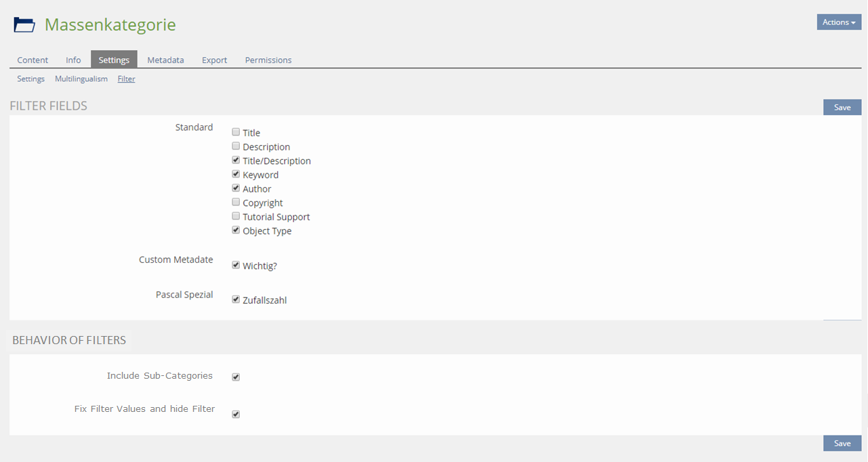Screen dimensions: 868x462
Task: Tick the Copyright filter checkbox
Action: [x=236, y=203]
